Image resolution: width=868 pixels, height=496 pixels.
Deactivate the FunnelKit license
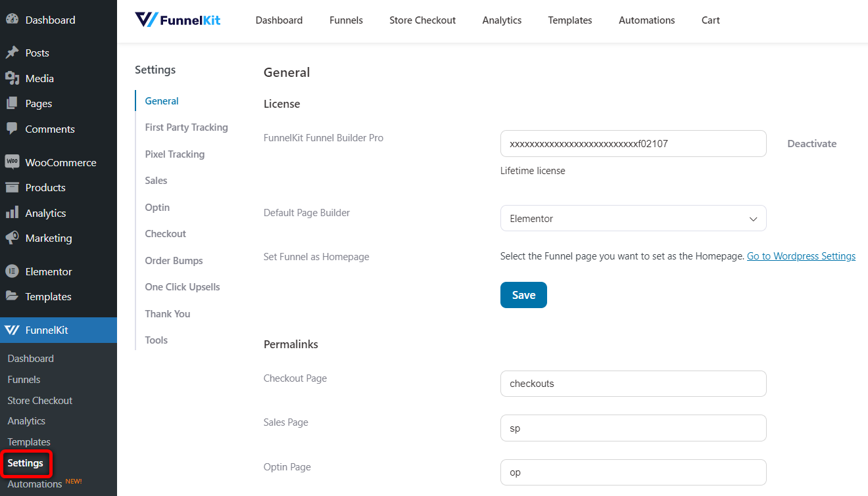tap(812, 143)
